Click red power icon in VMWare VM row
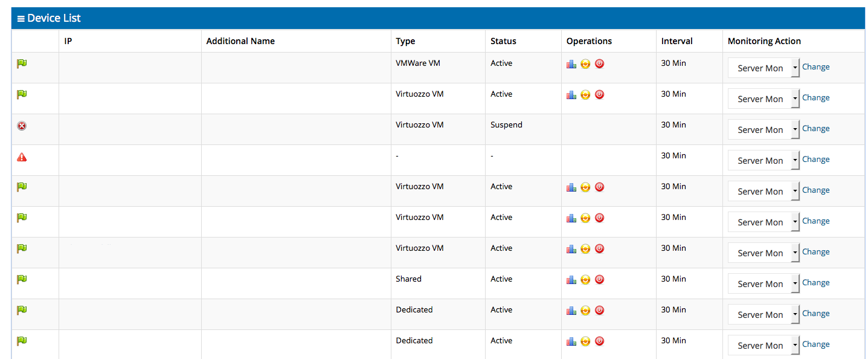Screen dimensions: 868x359 pos(599,63)
